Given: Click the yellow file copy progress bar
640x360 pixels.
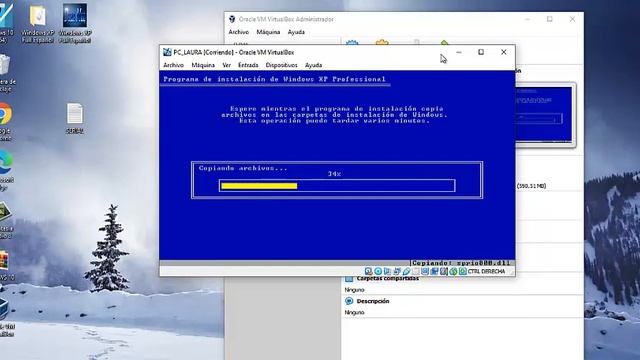Looking at the screenshot, I should (259, 186).
